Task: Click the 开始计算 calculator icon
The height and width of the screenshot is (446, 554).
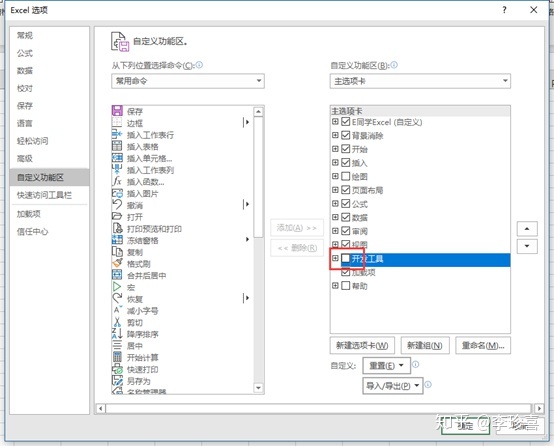Action: (117, 357)
